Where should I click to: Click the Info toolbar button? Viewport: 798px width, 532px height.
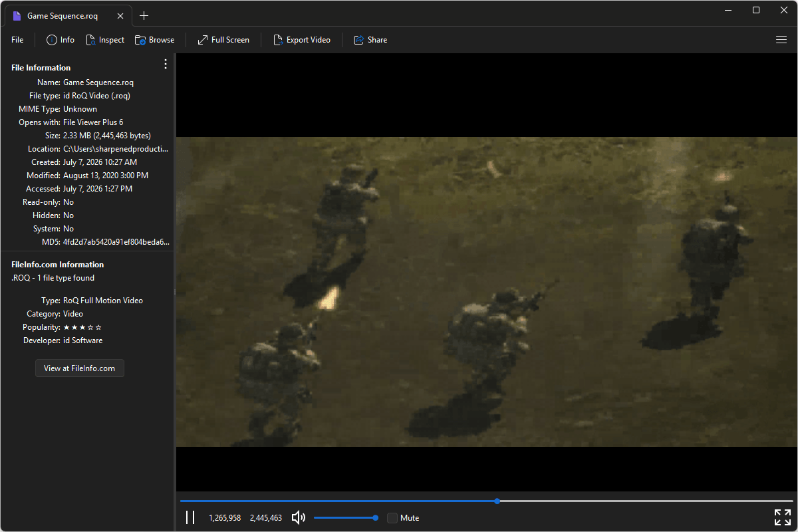pyautogui.click(x=61, y=40)
